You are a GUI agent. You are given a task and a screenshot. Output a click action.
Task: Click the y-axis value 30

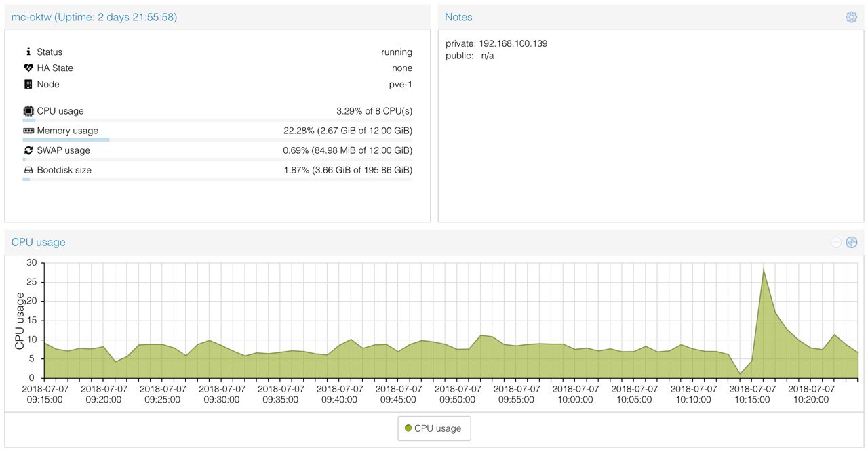click(x=31, y=262)
